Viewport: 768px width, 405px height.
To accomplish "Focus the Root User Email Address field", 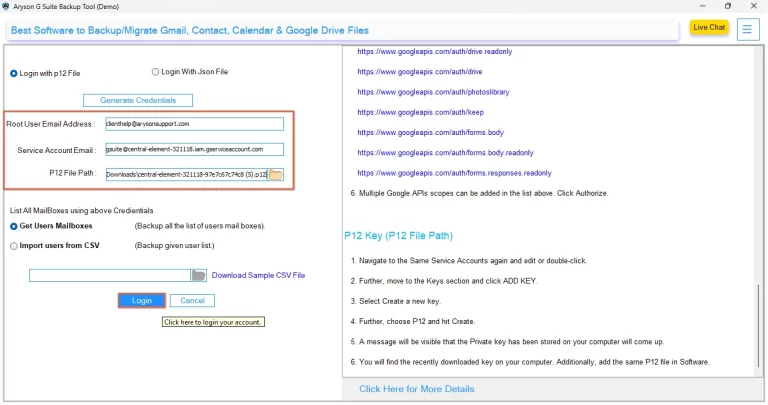I will (x=194, y=124).
